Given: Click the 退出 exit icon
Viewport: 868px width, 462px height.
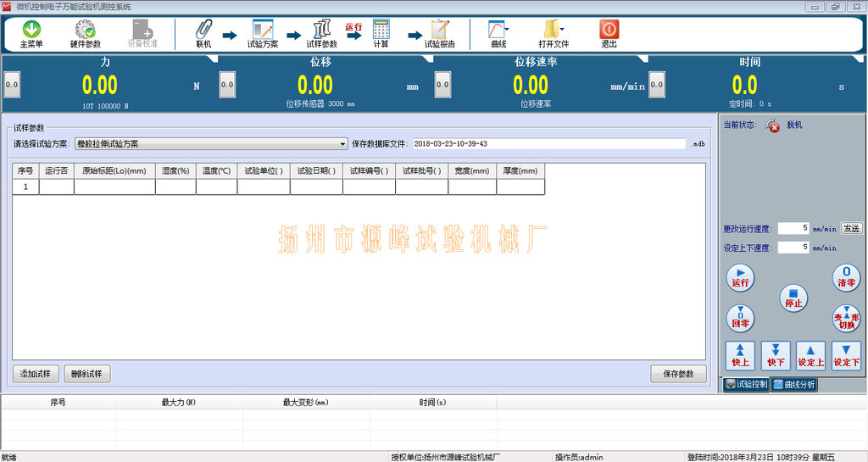Looking at the screenshot, I should (x=609, y=33).
